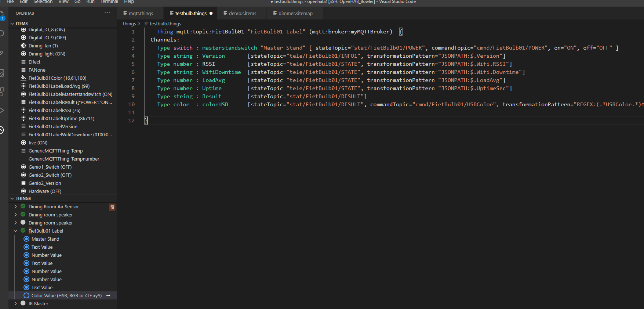
Task: Click the dimmer icon next to Dining_fan
Action: (23, 46)
